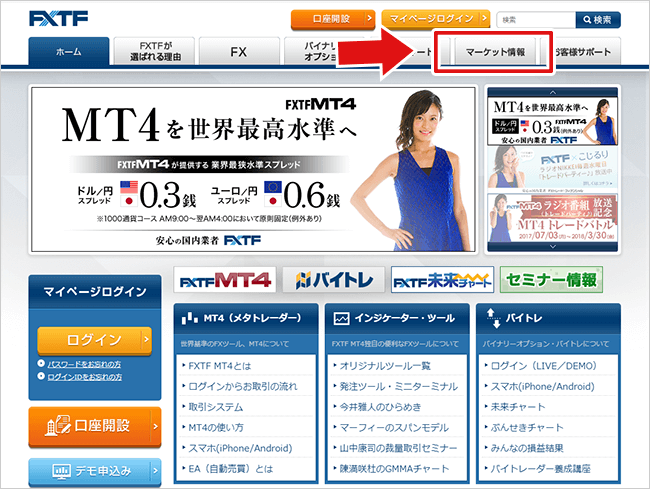650x489 pixels.
Task: Click the FXTF未来チャート logo button
Action: (442, 280)
